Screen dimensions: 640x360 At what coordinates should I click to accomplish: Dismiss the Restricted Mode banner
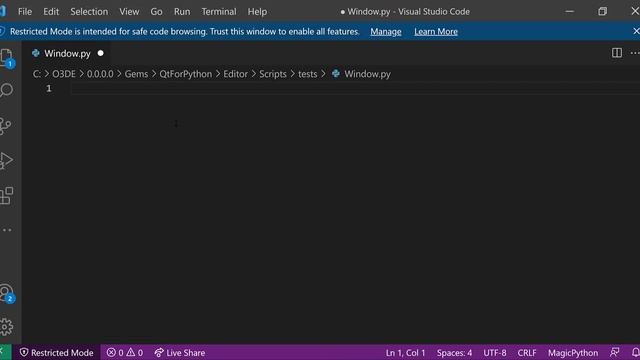click(x=636, y=31)
